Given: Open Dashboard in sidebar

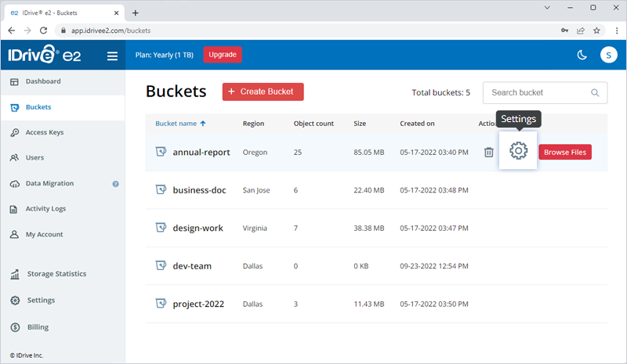Looking at the screenshot, I should pos(63,81).
